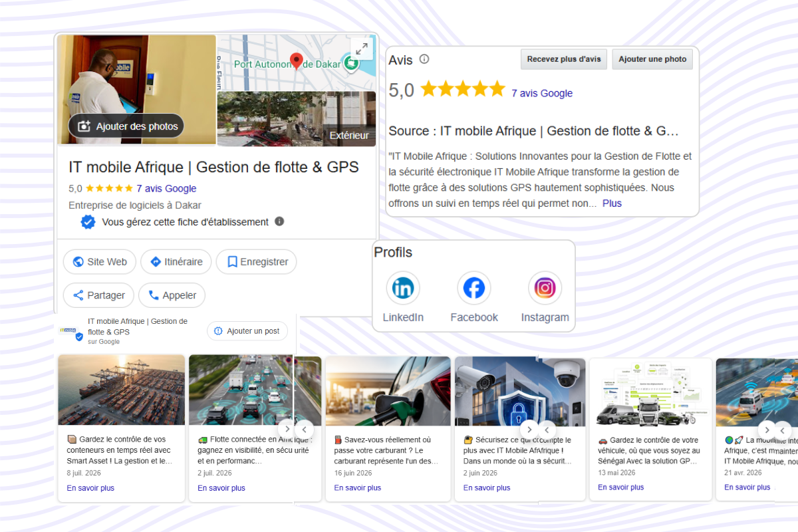798x532 pixels.
Task: Click the blue verified badge icon
Action: click(x=88, y=222)
